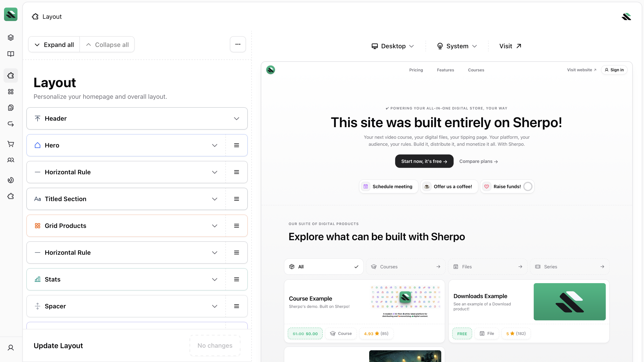The height and width of the screenshot is (362, 644).
Task: Click the four-squares grid sidebar icon
Action: click(x=11, y=92)
